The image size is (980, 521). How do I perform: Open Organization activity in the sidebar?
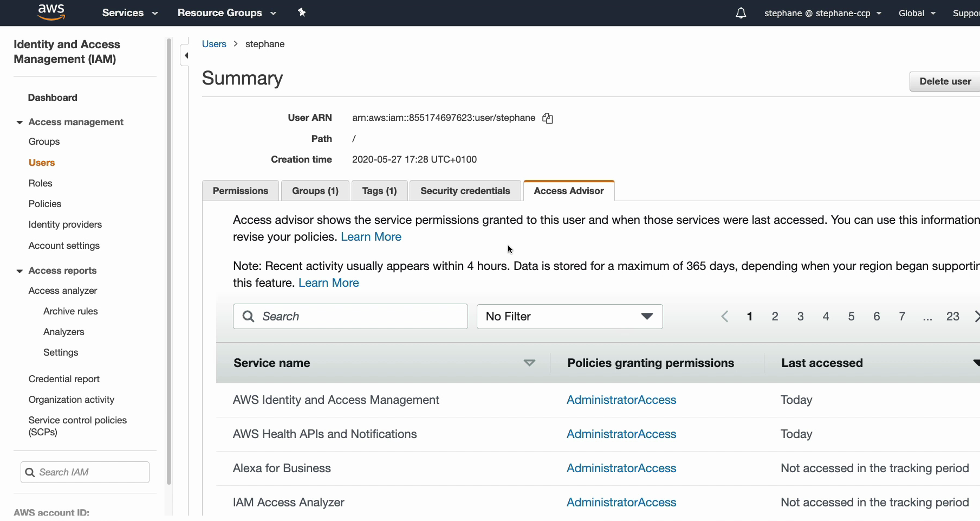[72, 400]
